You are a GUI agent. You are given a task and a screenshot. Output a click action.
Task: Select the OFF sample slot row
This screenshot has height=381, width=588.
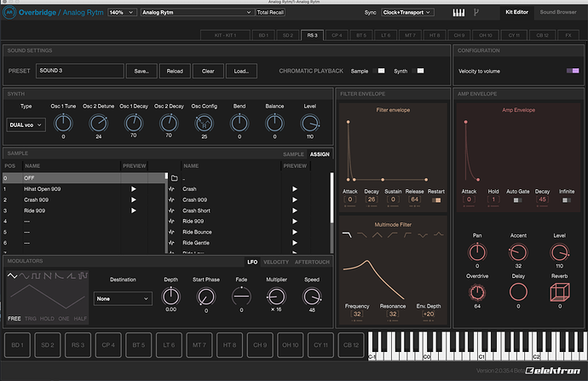point(84,178)
